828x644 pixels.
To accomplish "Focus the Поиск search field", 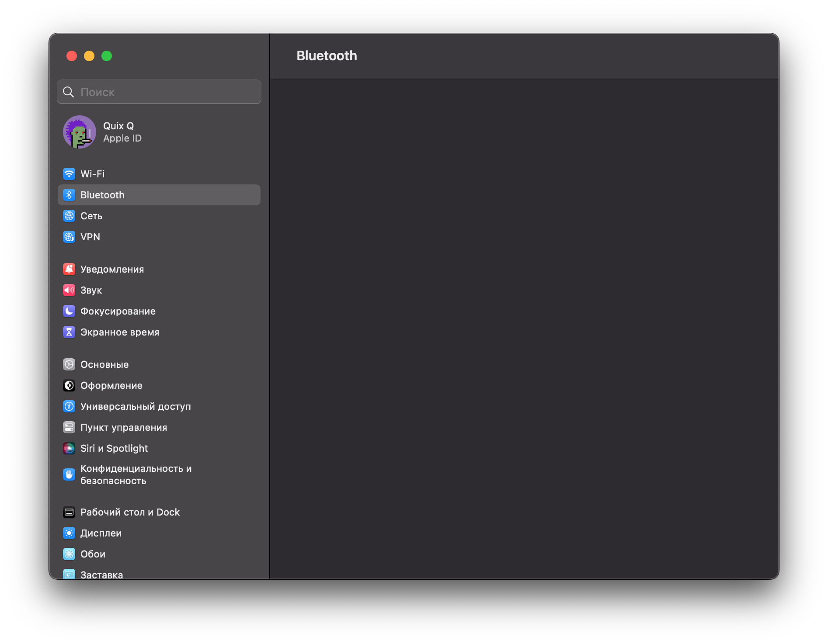I will pyautogui.click(x=166, y=92).
